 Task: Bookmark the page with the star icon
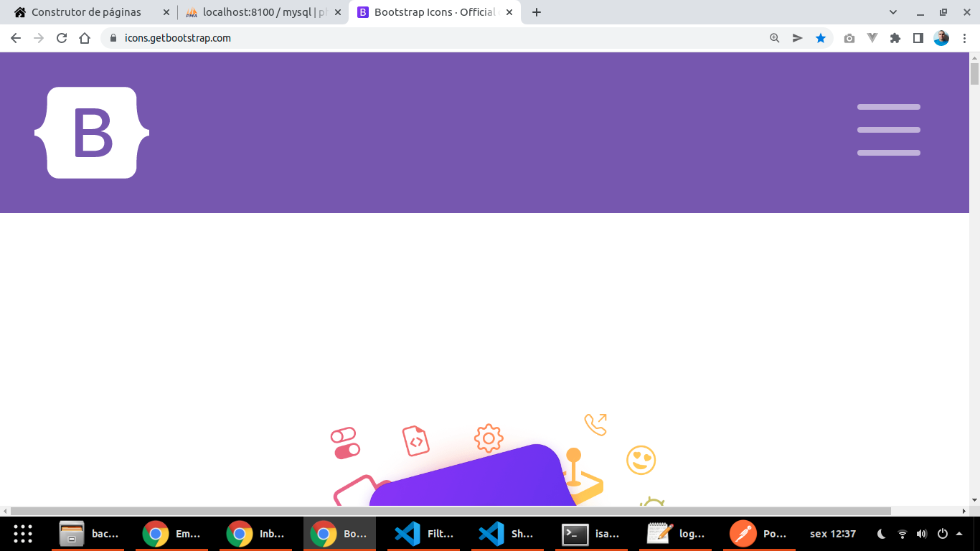(x=821, y=38)
